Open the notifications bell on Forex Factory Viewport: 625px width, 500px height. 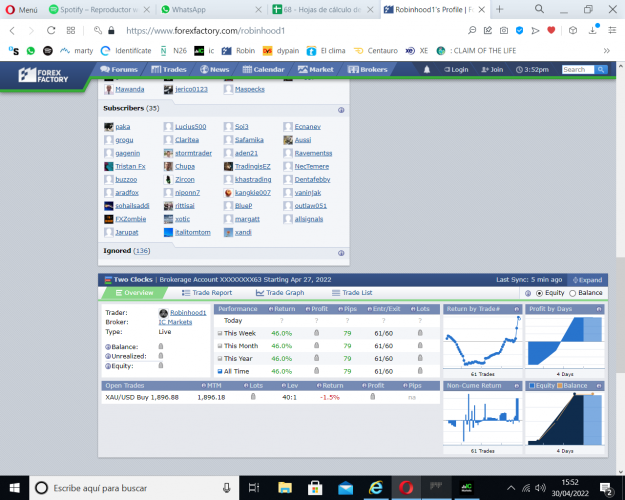click(x=426, y=70)
